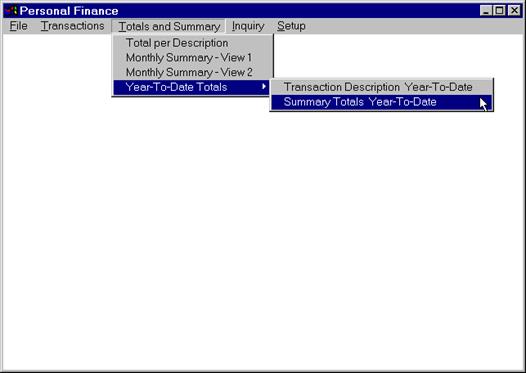Open the Transactions menu

(72, 26)
